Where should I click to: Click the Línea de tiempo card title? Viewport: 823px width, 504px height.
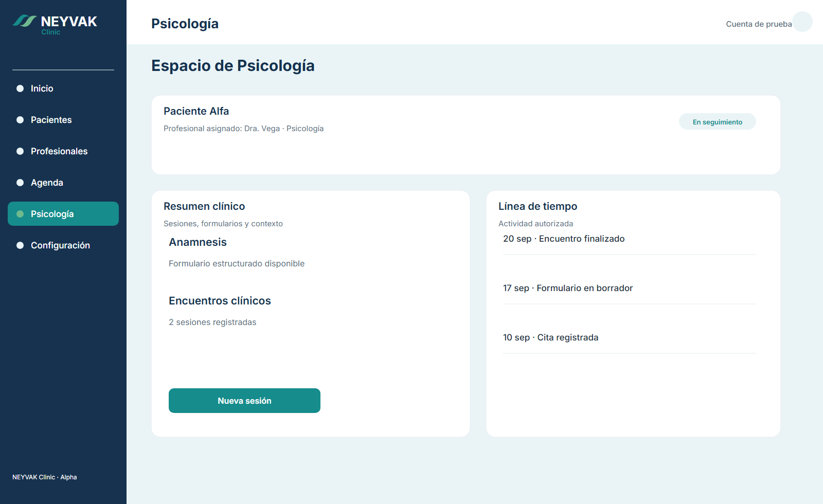(x=538, y=206)
